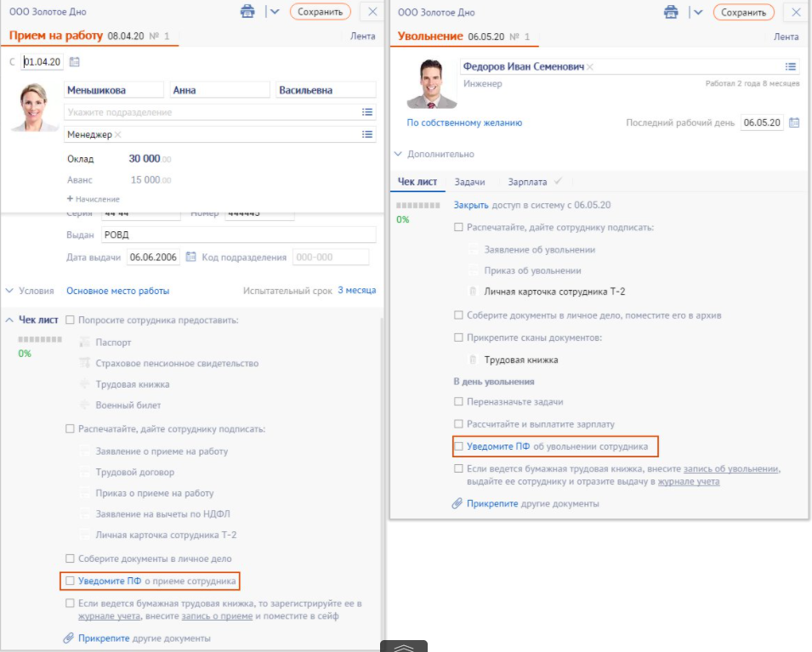The image size is (812, 652).
Task: Open calendar for last working day
Action: tap(794, 122)
